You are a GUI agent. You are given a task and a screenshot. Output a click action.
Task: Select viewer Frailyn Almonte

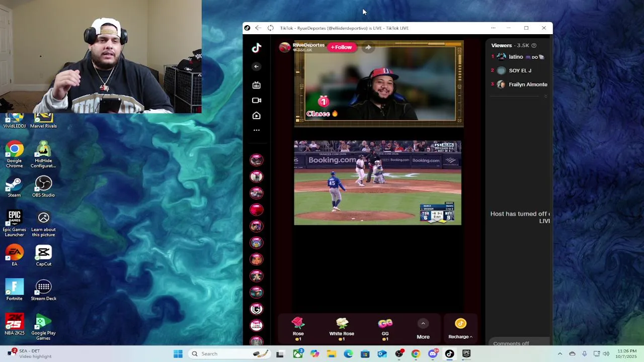(x=519, y=84)
